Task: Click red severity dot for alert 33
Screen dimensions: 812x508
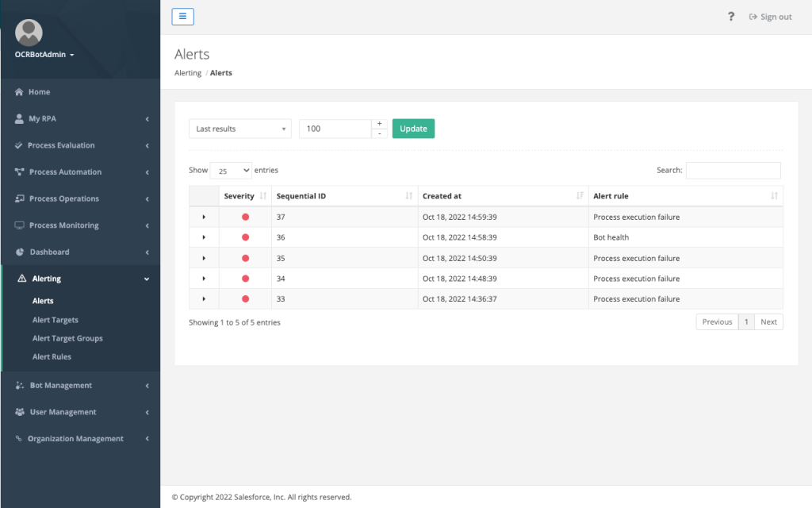Action: [246, 299]
